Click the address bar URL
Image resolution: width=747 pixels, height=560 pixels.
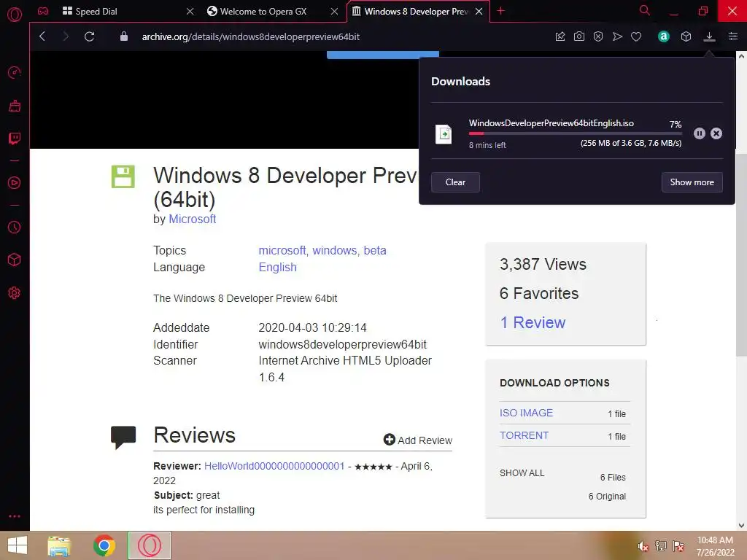pos(251,36)
